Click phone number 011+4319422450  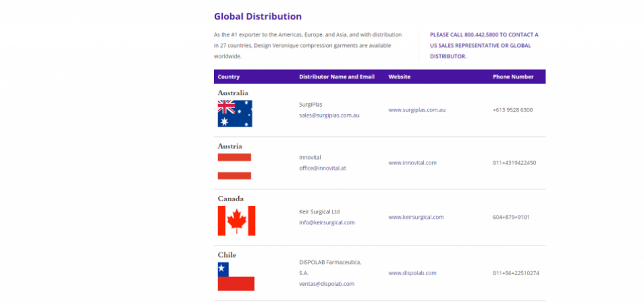click(515, 162)
